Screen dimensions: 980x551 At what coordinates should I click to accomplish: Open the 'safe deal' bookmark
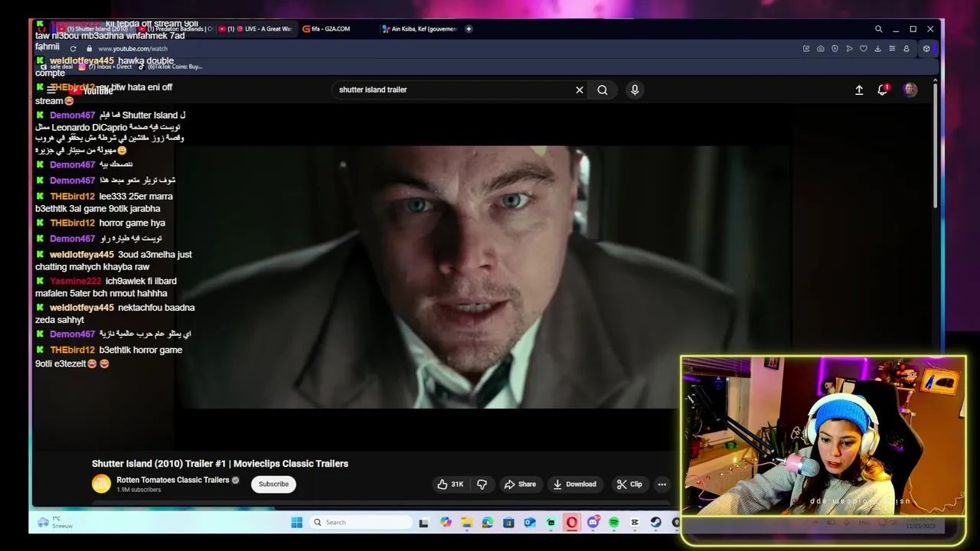(x=57, y=67)
